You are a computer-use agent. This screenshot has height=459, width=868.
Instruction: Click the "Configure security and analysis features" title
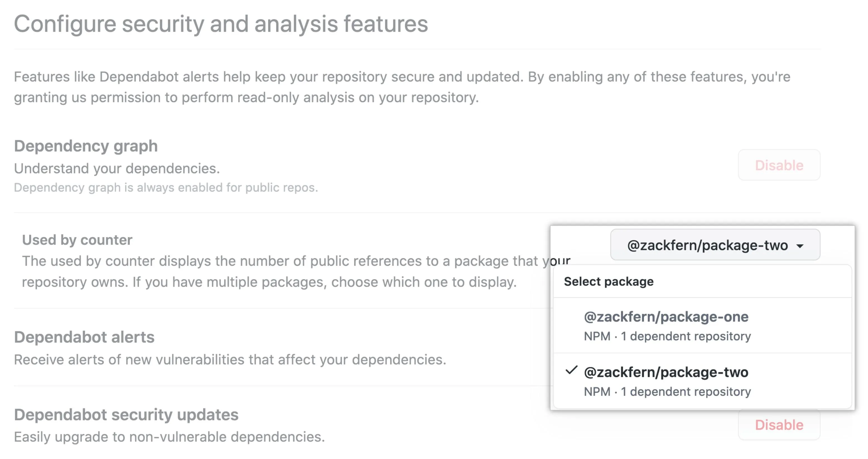point(221,24)
